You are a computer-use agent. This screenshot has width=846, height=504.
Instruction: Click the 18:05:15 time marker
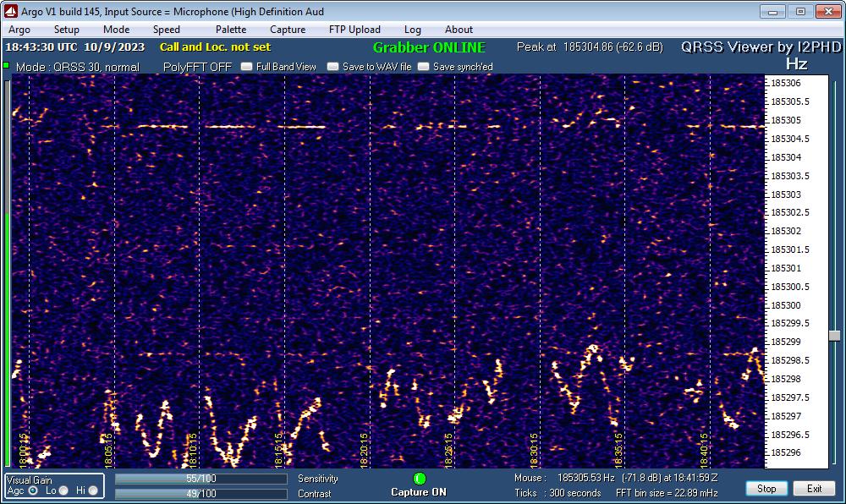pyautogui.click(x=108, y=450)
